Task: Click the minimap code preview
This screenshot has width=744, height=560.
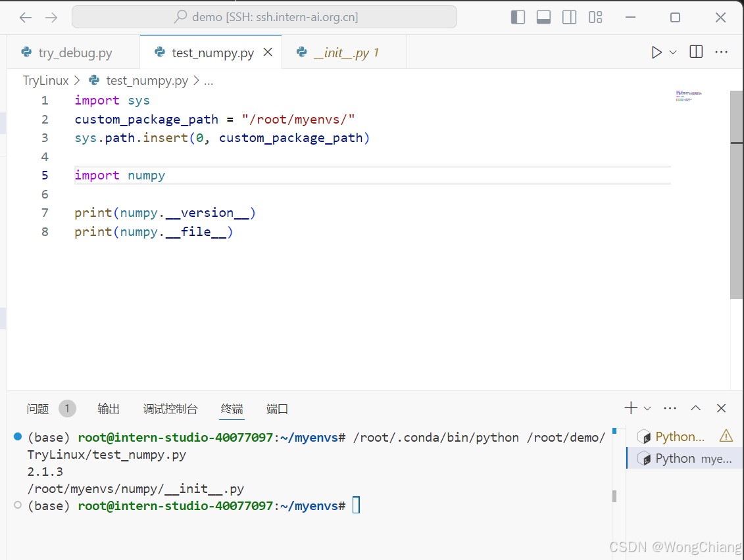Action: coord(689,96)
